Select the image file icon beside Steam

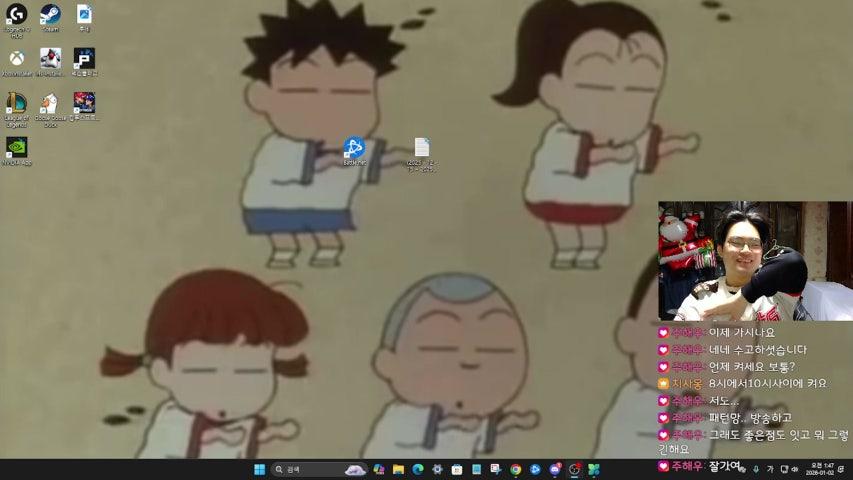point(84,18)
